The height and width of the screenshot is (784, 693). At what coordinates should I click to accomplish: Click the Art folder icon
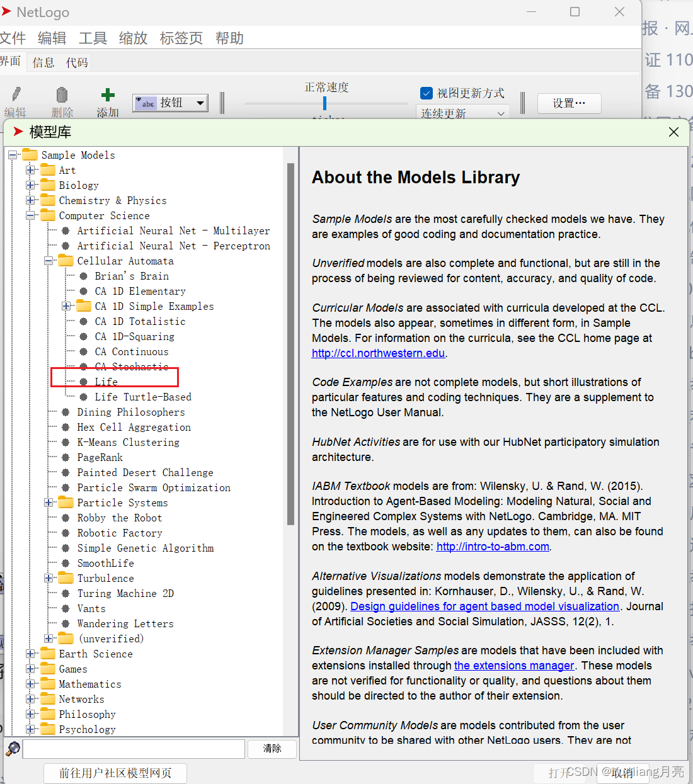48,169
